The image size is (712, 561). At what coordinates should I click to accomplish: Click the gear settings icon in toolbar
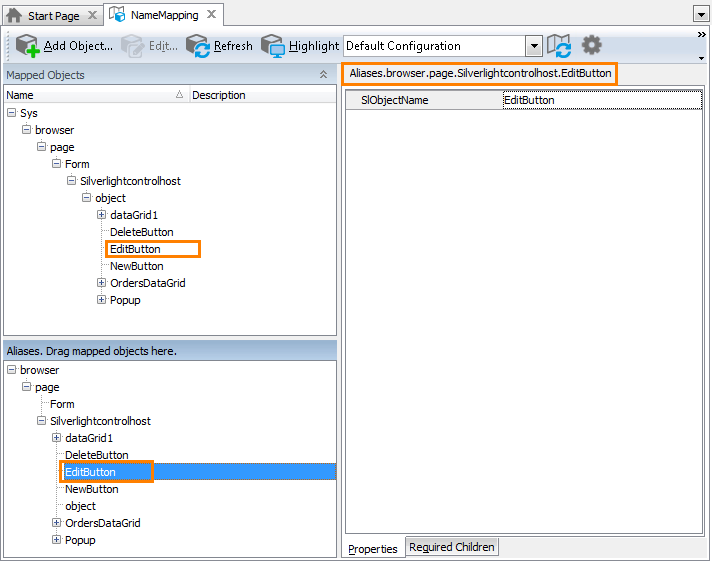[592, 45]
